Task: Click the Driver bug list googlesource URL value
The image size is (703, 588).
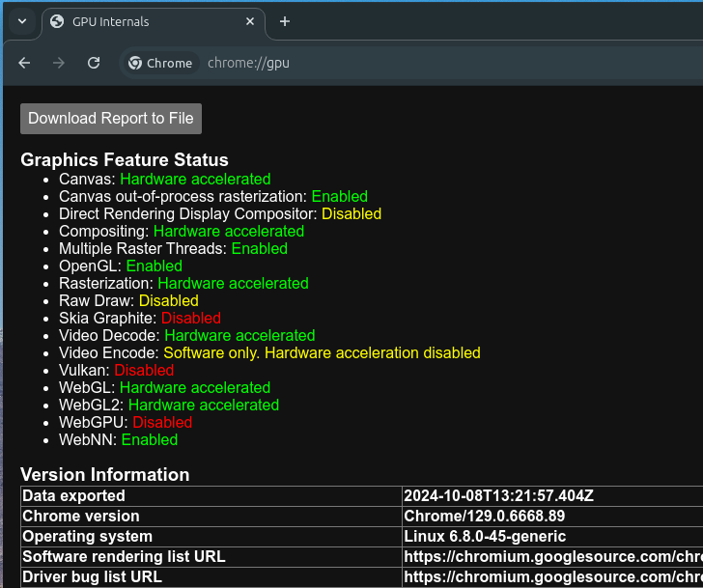Action: (552, 576)
